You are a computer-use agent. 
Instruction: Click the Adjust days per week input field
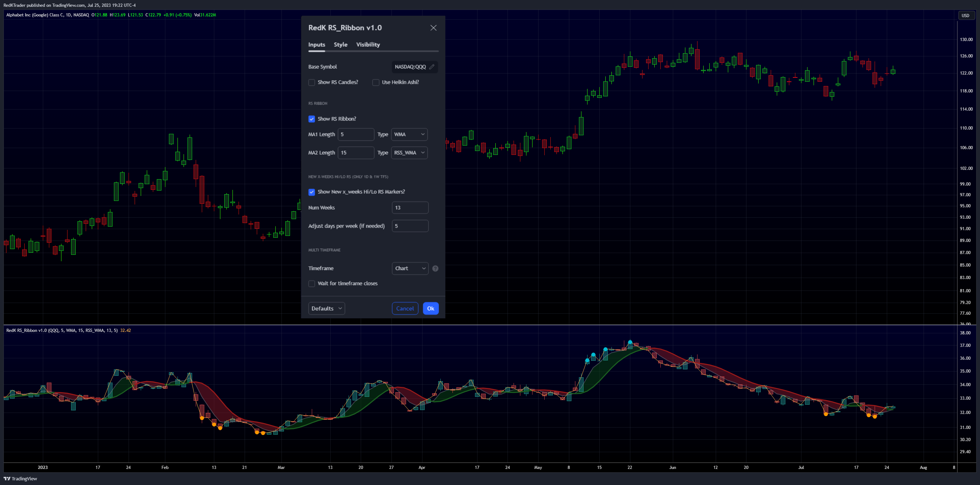coord(410,226)
